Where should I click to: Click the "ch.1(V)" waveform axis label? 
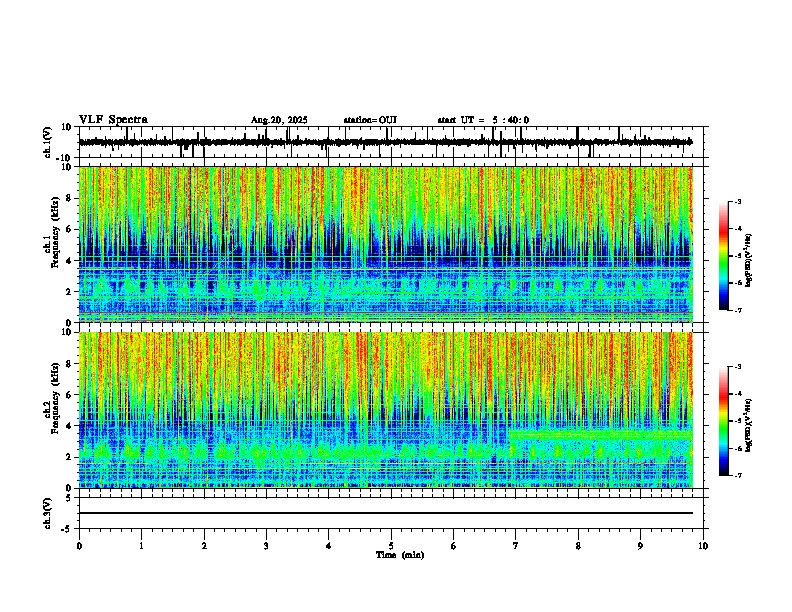[x=48, y=142]
